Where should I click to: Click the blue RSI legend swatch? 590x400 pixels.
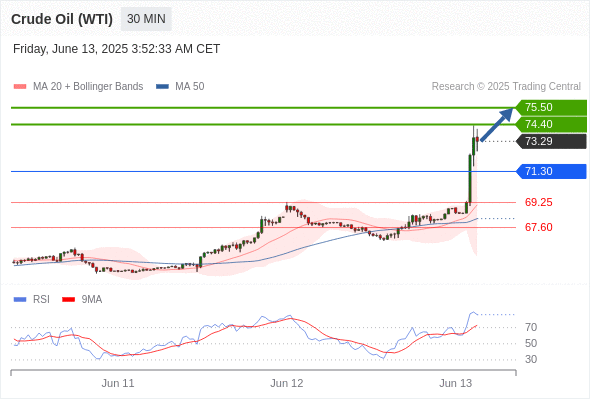point(20,300)
